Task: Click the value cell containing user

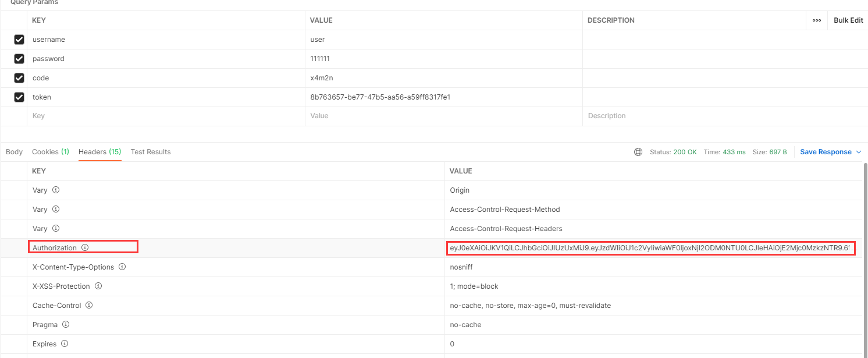Action: tap(443, 40)
